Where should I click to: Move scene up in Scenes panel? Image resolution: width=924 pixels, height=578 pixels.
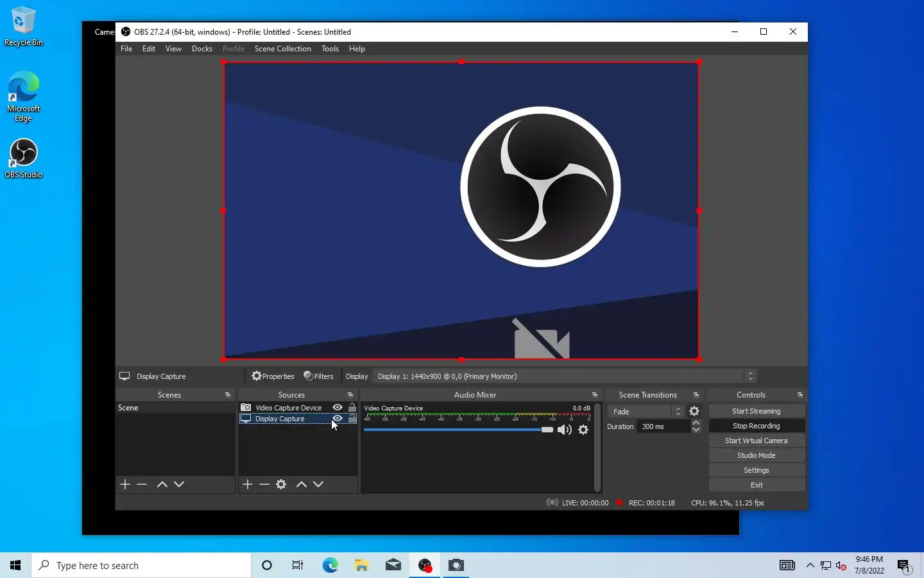[x=162, y=484]
